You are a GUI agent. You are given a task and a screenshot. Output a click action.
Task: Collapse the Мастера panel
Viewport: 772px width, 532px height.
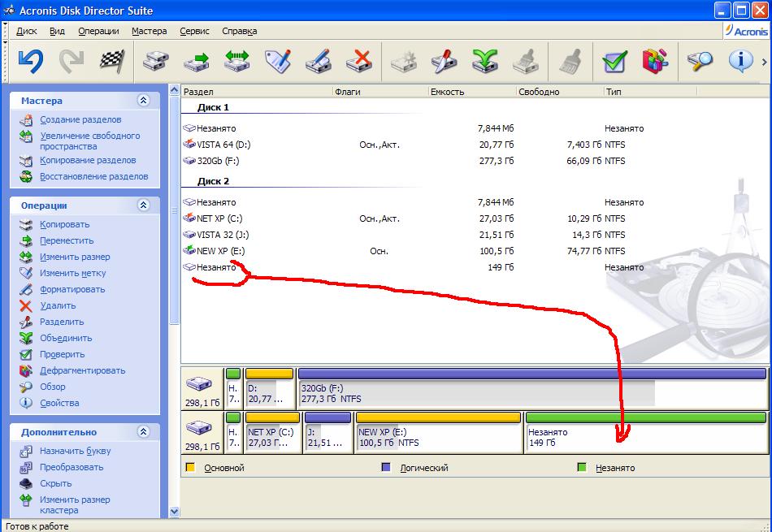[143, 101]
